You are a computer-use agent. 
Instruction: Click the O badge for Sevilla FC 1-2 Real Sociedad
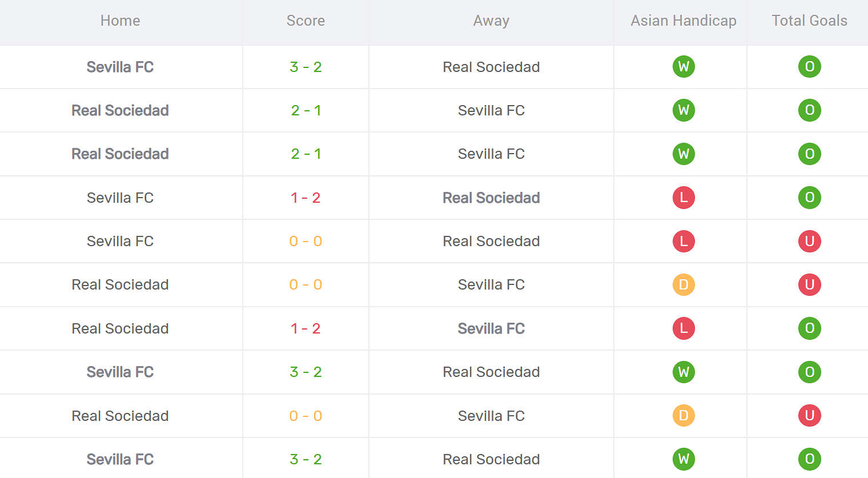click(x=809, y=198)
